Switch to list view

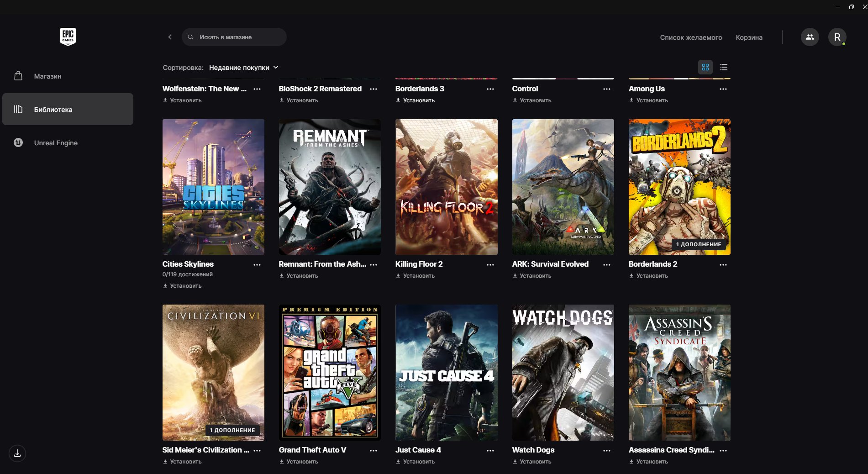(723, 67)
